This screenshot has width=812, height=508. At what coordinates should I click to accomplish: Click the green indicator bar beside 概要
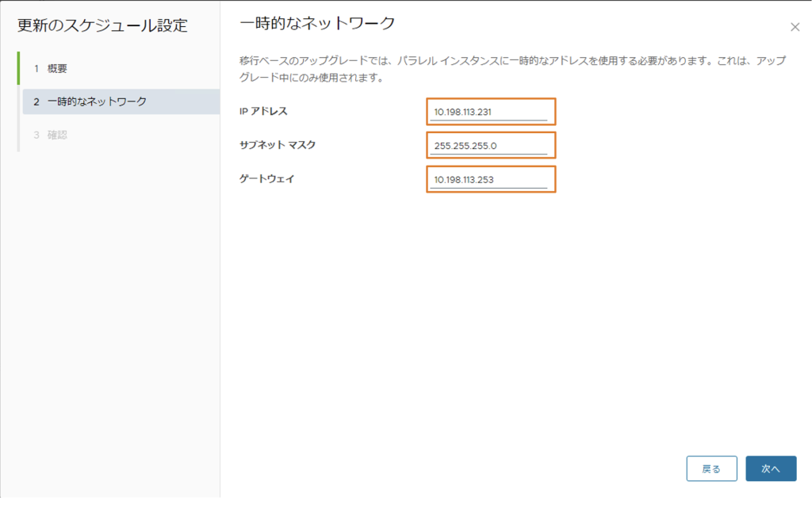(x=18, y=69)
